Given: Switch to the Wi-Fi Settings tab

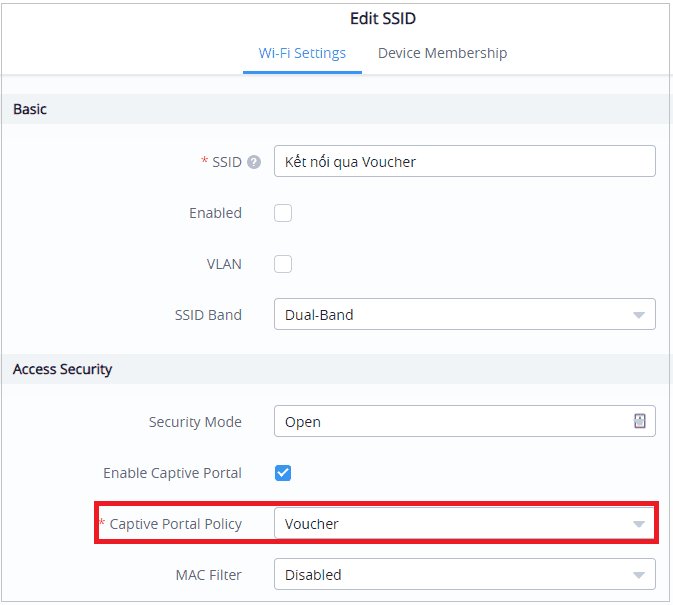Looking at the screenshot, I should pos(302,53).
